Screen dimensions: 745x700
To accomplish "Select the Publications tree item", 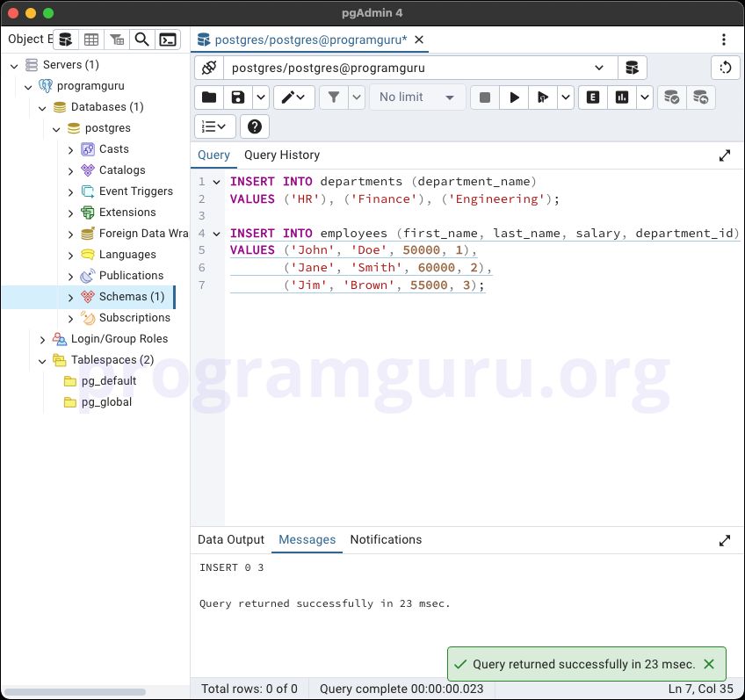I will [131, 276].
